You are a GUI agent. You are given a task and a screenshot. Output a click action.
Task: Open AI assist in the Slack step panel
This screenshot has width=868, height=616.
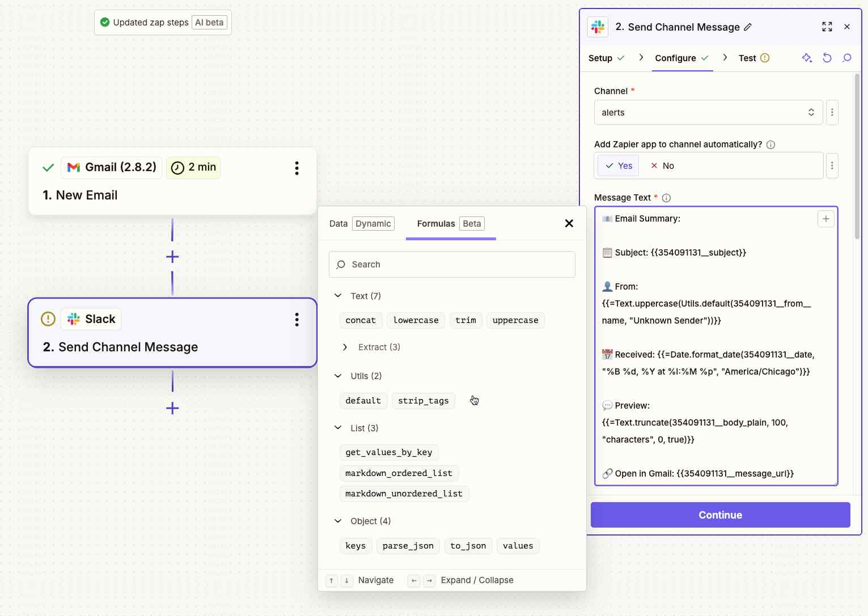(x=807, y=58)
